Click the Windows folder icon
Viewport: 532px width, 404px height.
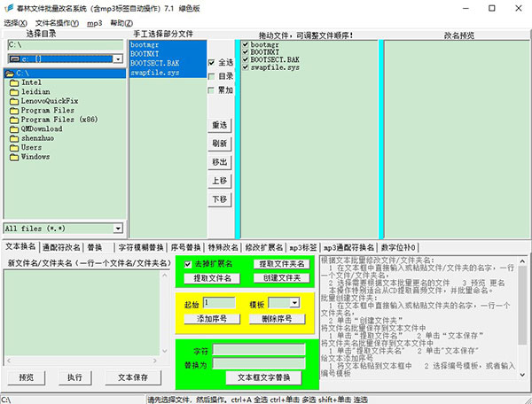pyautogui.click(x=13, y=157)
